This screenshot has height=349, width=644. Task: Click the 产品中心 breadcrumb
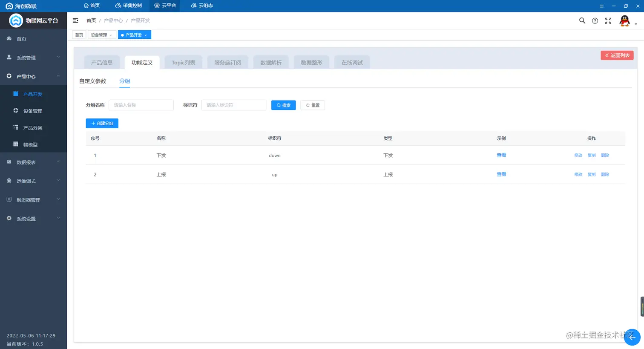113,20
